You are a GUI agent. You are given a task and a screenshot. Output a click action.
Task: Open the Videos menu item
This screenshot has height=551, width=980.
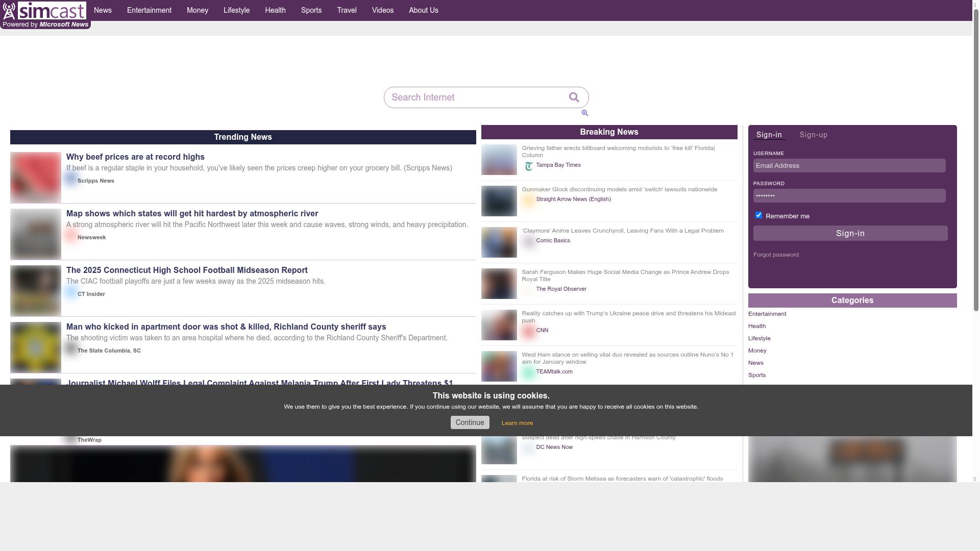coord(382,10)
